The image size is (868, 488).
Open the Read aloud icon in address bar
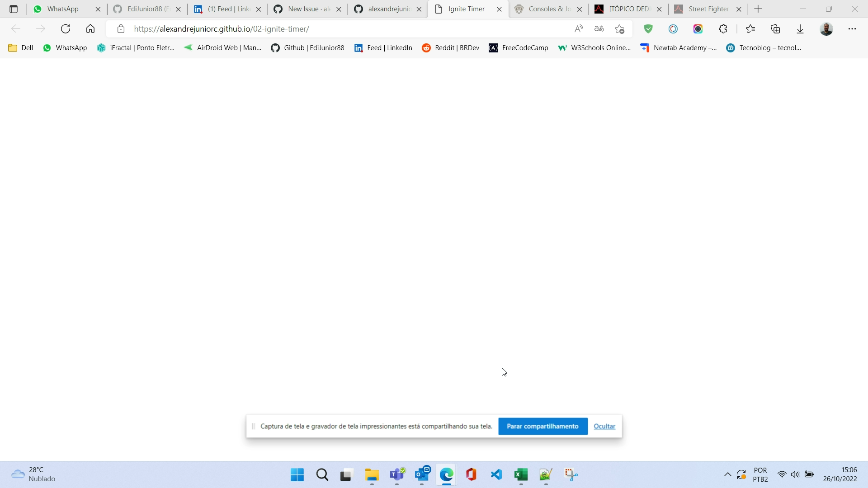(579, 29)
